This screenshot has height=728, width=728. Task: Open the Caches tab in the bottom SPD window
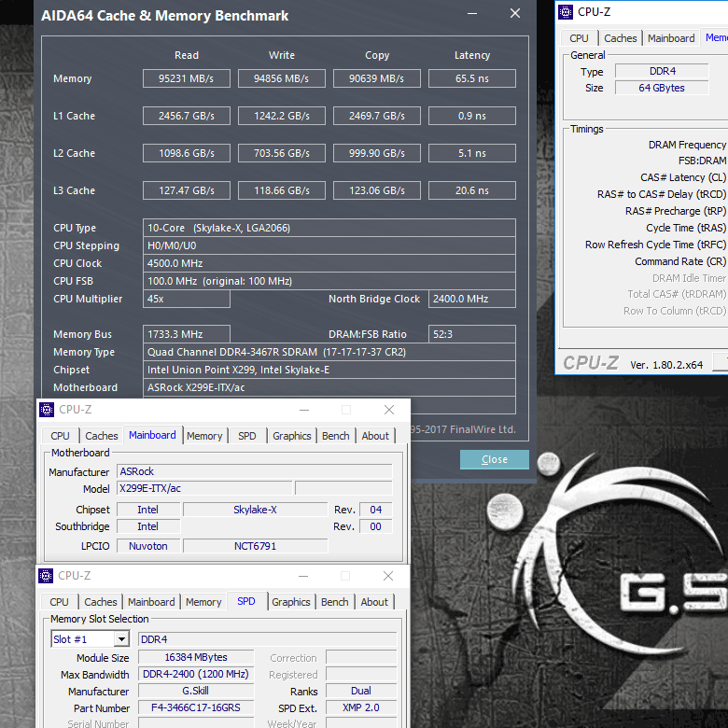tap(100, 602)
